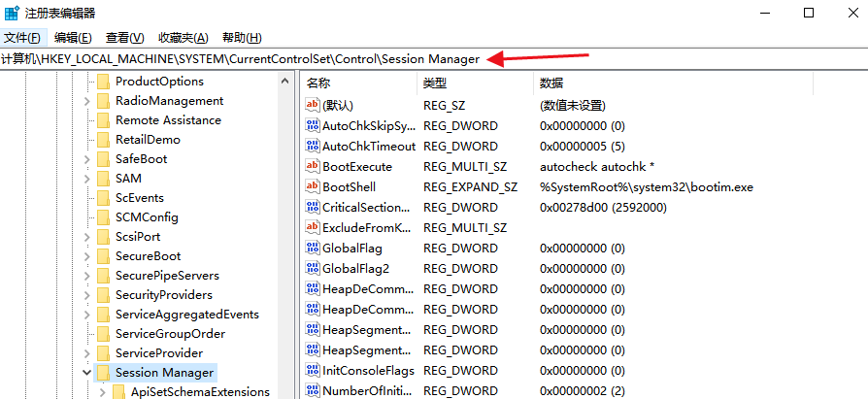Select the SAM folder icon
This screenshot has height=399, width=868.
coord(104,179)
